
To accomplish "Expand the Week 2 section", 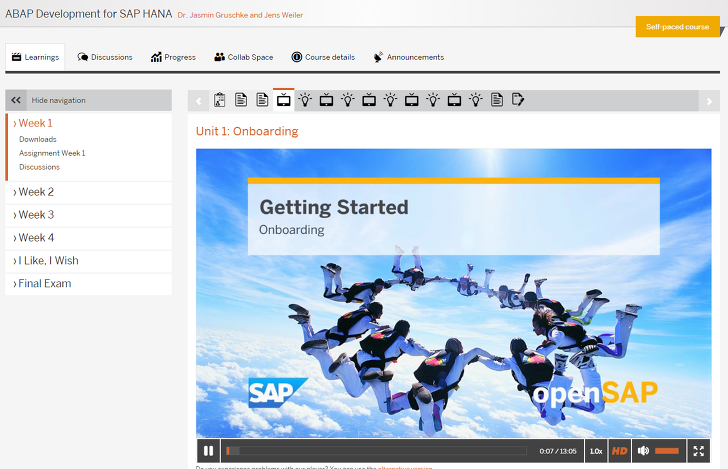I will [89, 192].
